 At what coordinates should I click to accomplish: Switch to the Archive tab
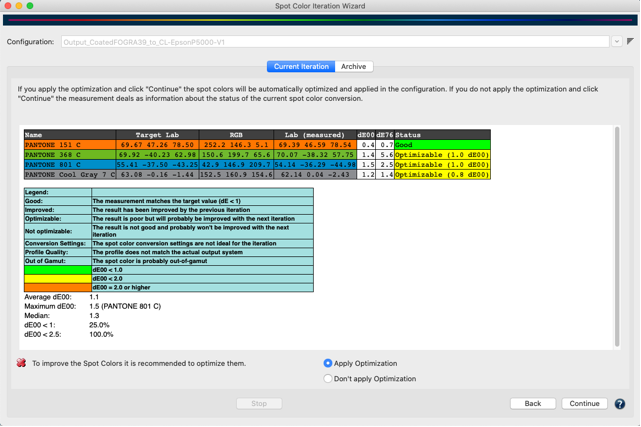click(353, 67)
